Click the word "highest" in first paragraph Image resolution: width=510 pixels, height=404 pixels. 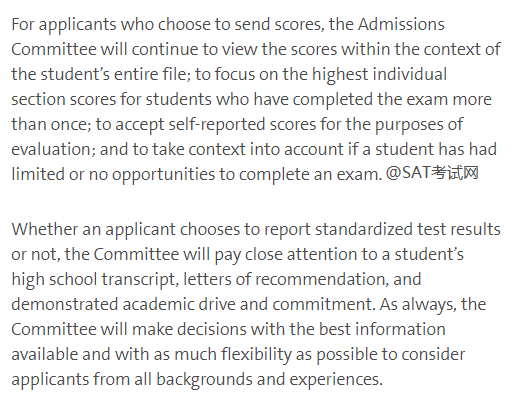click(340, 74)
